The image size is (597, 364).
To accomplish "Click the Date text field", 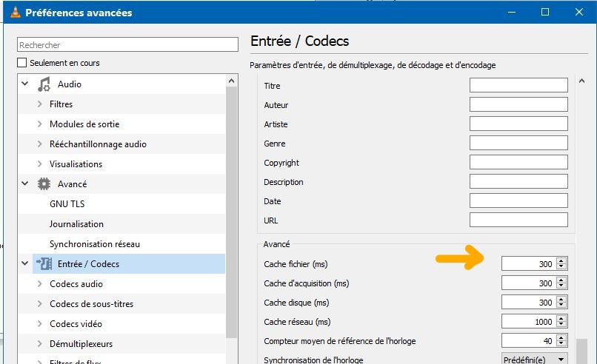I will (518, 200).
